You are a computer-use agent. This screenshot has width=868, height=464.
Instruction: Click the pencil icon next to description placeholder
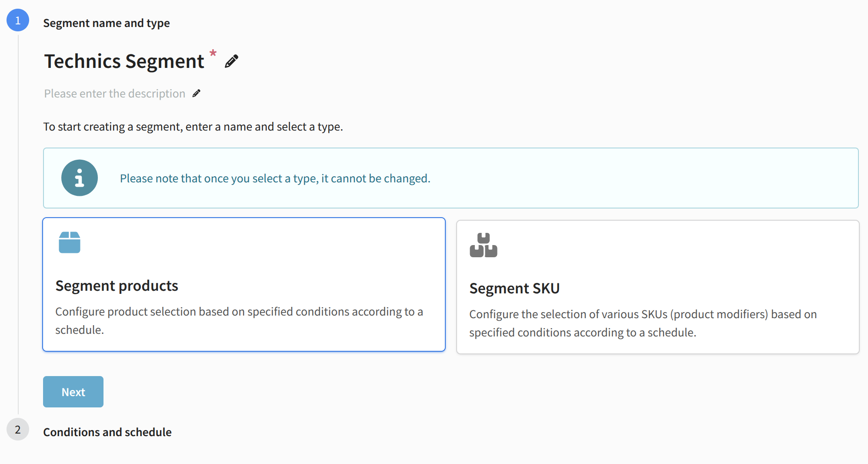coord(197,93)
